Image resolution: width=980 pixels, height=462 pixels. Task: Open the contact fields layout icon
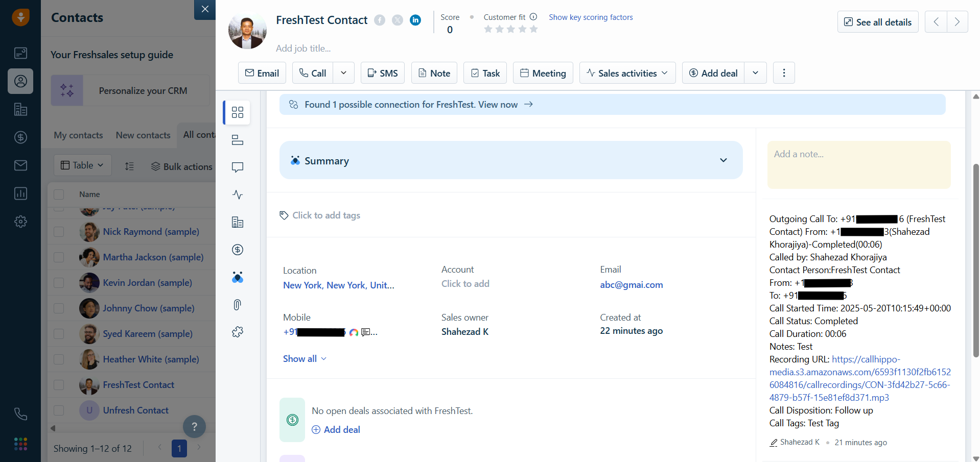click(238, 140)
